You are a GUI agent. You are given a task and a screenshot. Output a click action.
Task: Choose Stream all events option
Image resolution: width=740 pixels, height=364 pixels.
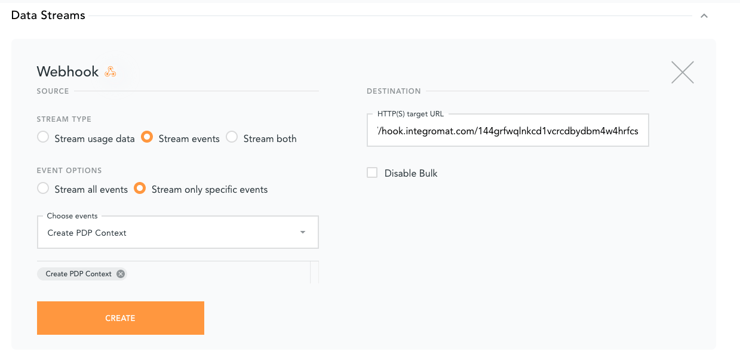click(x=43, y=188)
